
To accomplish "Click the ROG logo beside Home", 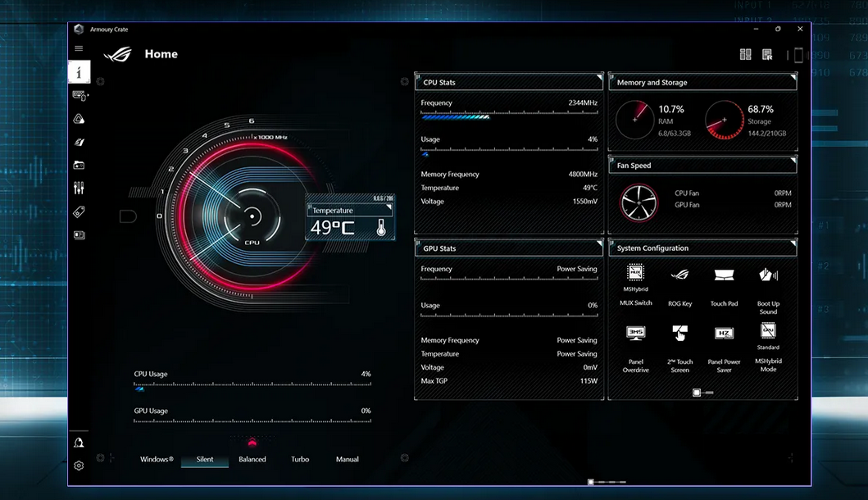I will (x=118, y=54).
